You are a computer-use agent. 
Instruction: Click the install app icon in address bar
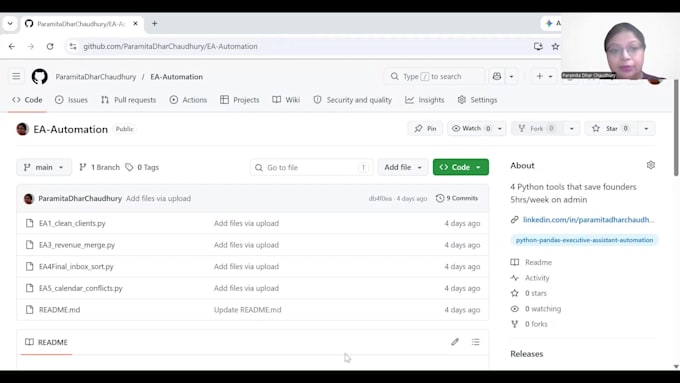coord(538,46)
